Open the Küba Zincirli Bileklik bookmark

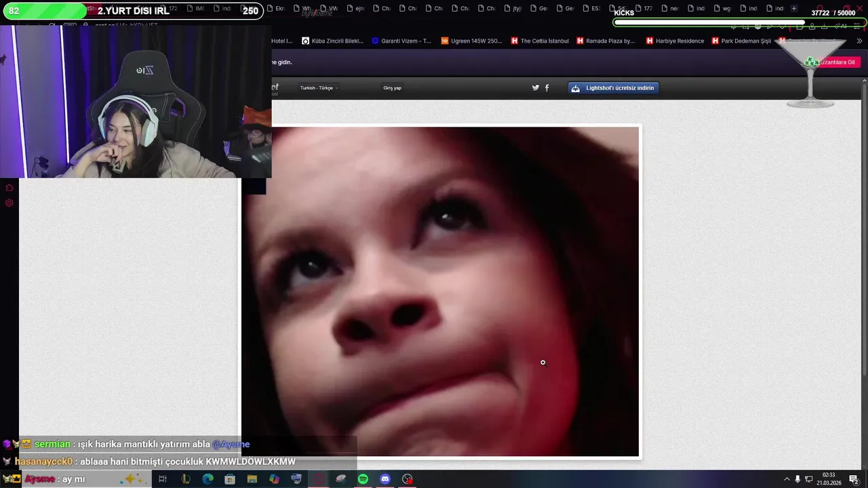click(332, 41)
